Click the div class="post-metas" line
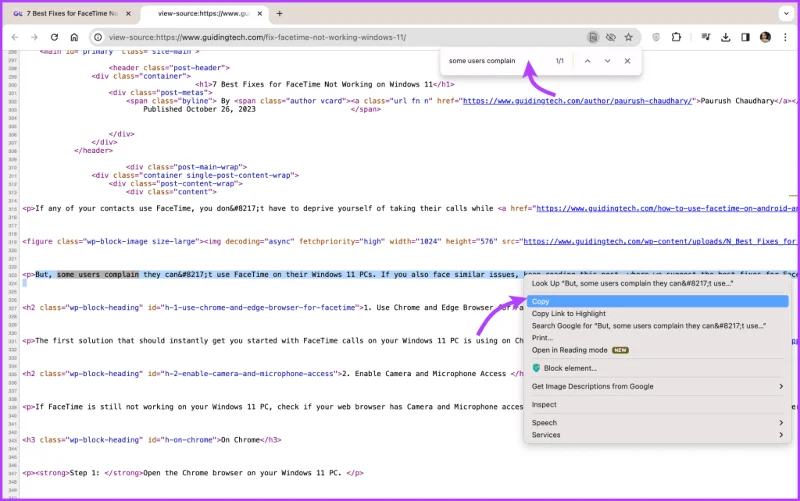The image size is (800, 501). (x=160, y=92)
